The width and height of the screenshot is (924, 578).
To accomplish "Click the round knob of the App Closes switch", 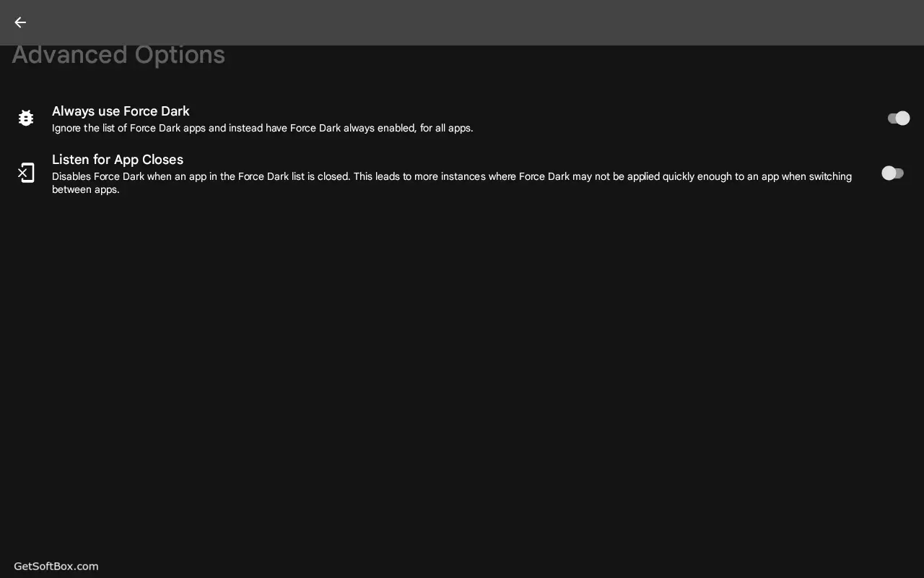I will point(889,173).
